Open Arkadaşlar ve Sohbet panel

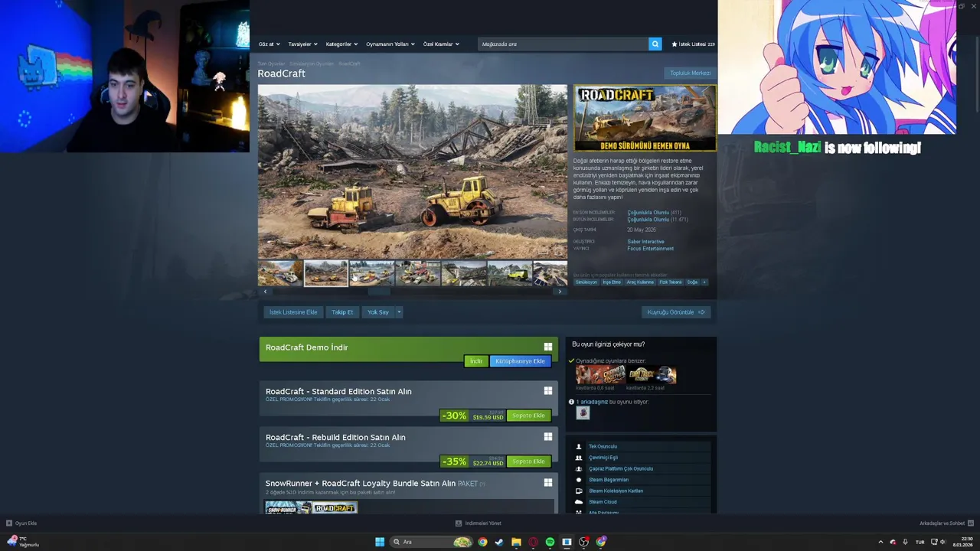[x=946, y=523]
